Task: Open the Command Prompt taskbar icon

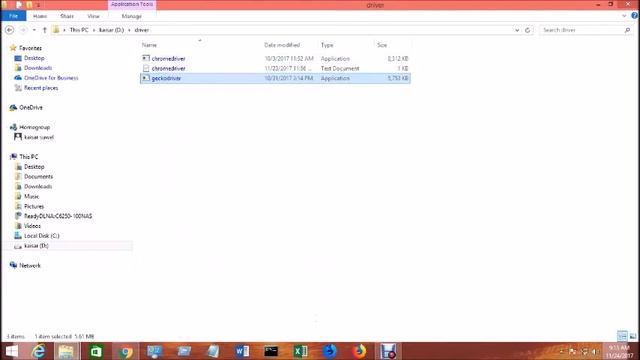Action: (x=271, y=351)
